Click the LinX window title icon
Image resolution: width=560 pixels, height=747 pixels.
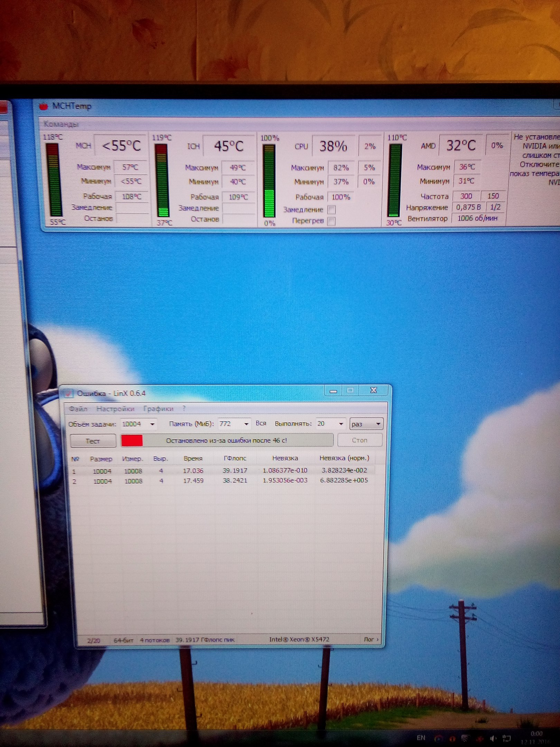point(69,394)
